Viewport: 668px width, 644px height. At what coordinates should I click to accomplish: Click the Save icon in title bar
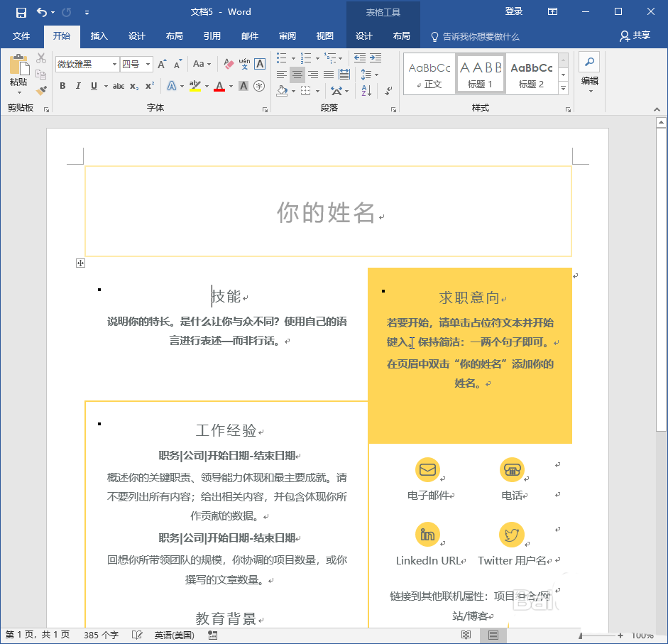pyautogui.click(x=21, y=12)
